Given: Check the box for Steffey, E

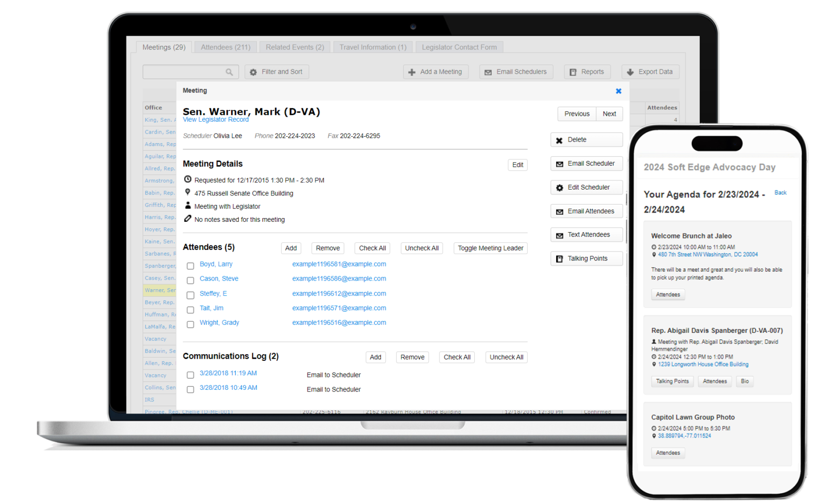Looking at the screenshot, I should (x=191, y=295).
